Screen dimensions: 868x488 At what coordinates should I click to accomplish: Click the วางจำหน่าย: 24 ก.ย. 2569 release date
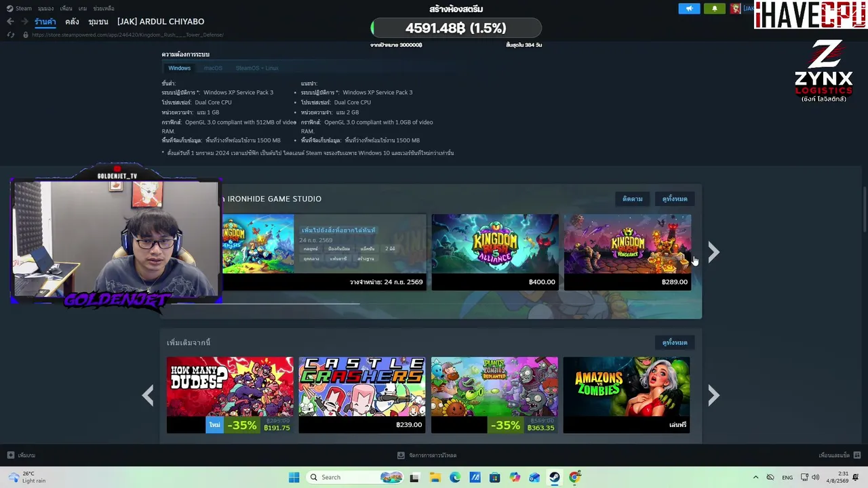(x=386, y=282)
